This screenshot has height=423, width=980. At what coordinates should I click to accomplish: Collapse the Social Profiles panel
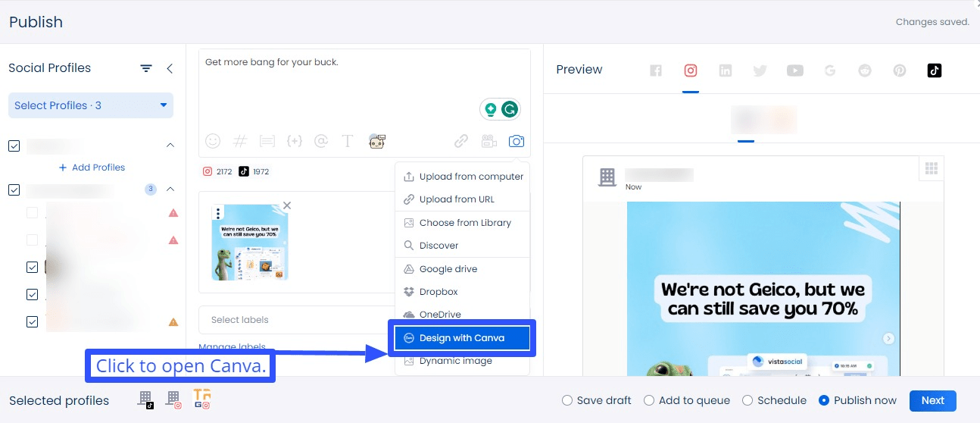click(170, 68)
